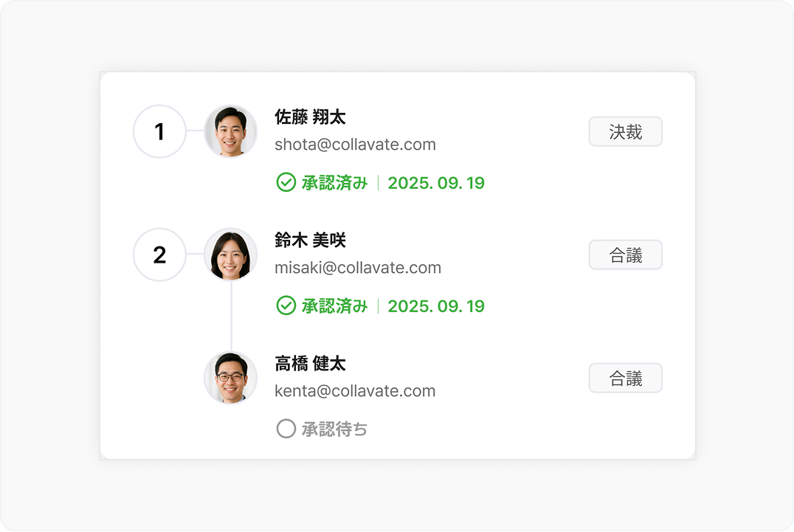The image size is (794, 532).
Task: Click green approved checkmark for 佐藤 翔太
Action: 286,182
